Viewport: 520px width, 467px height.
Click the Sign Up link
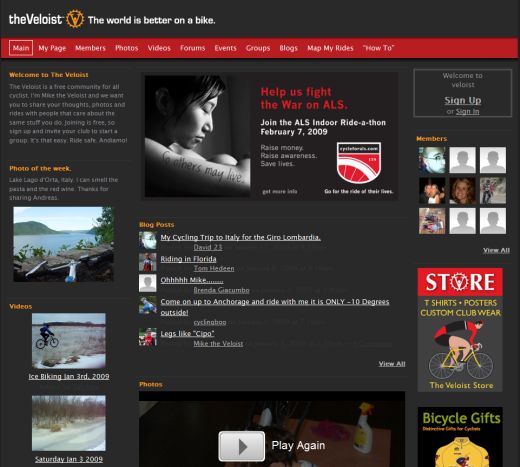[x=463, y=100]
